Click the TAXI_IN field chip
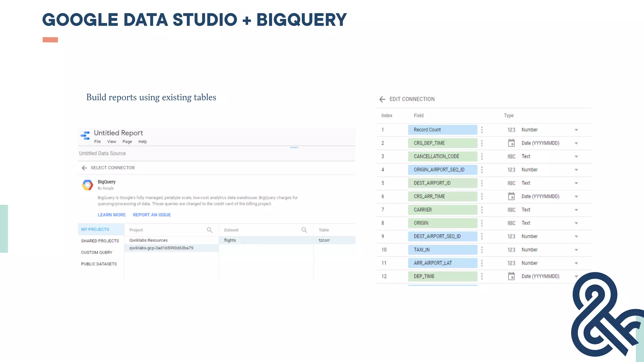Image resolution: width=644 pixels, height=362 pixels. pyautogui.click(x=443, y=250)
